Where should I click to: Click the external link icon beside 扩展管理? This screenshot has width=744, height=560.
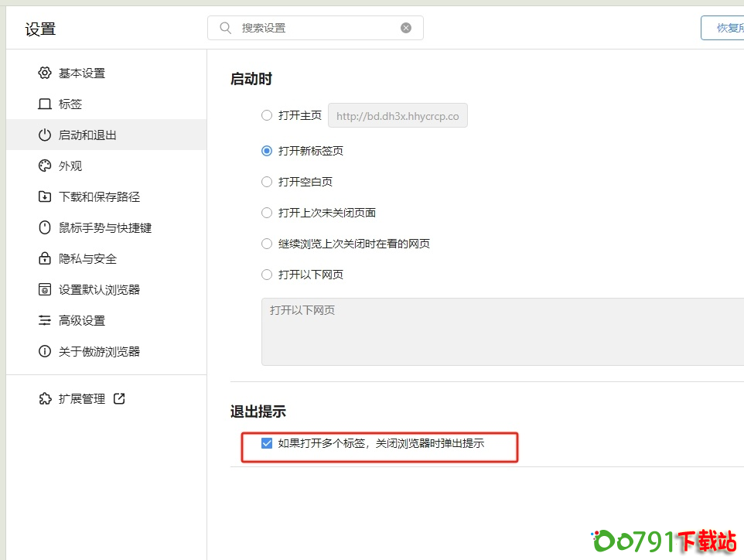(119, 398)
